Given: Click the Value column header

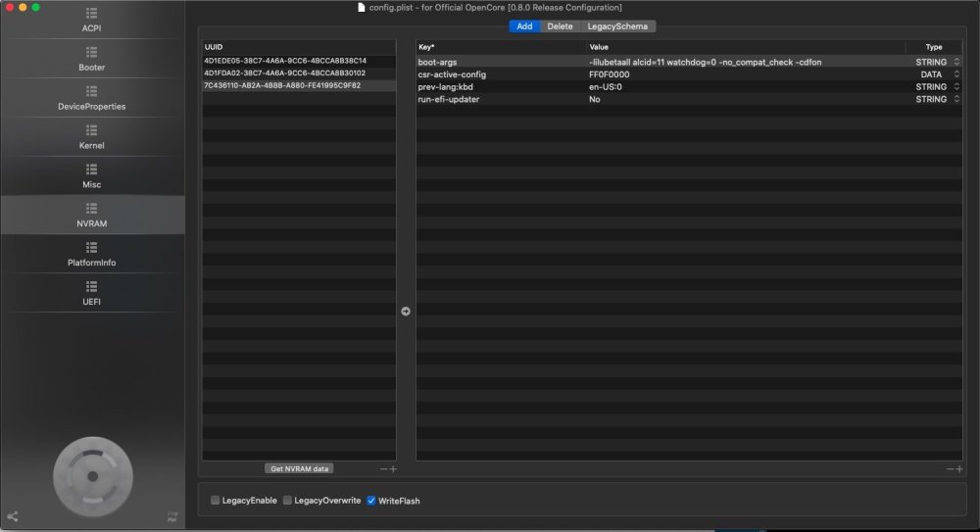Looking at the screenshot, I should point(746,47).
